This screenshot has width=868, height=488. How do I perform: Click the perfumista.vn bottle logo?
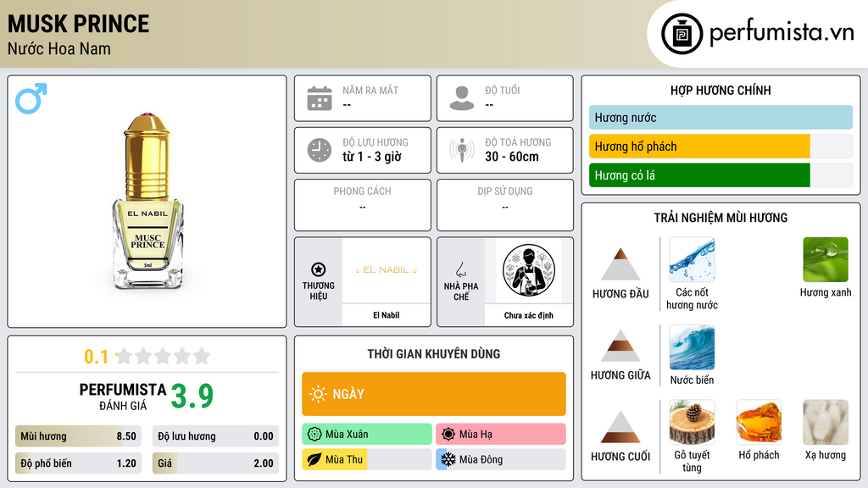point(682,34)
